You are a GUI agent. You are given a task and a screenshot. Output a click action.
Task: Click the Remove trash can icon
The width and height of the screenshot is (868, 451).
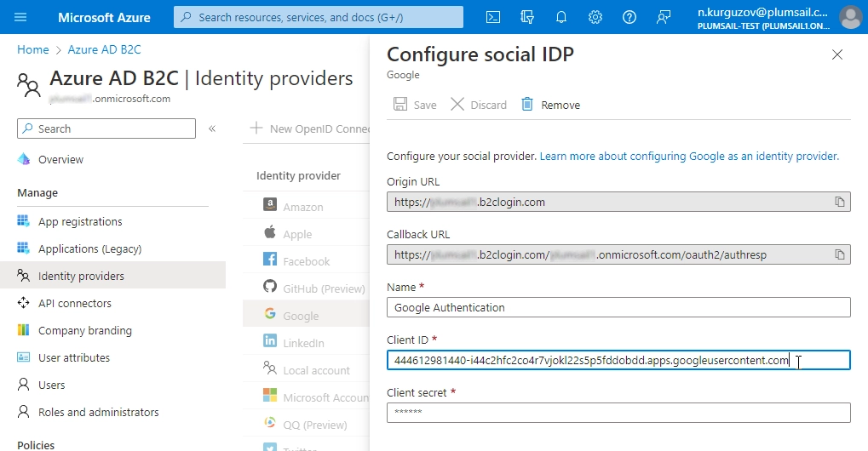pos(527,104)
